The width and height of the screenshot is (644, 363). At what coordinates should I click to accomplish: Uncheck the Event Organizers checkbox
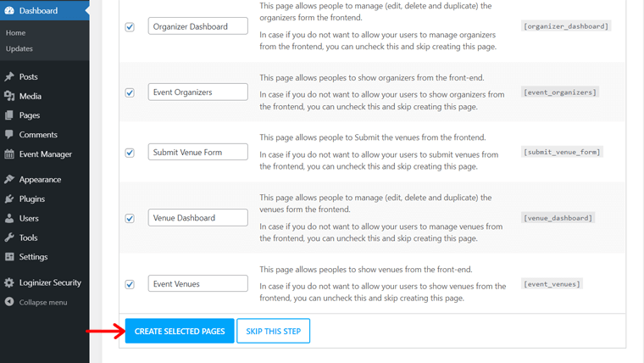[130, 92]
